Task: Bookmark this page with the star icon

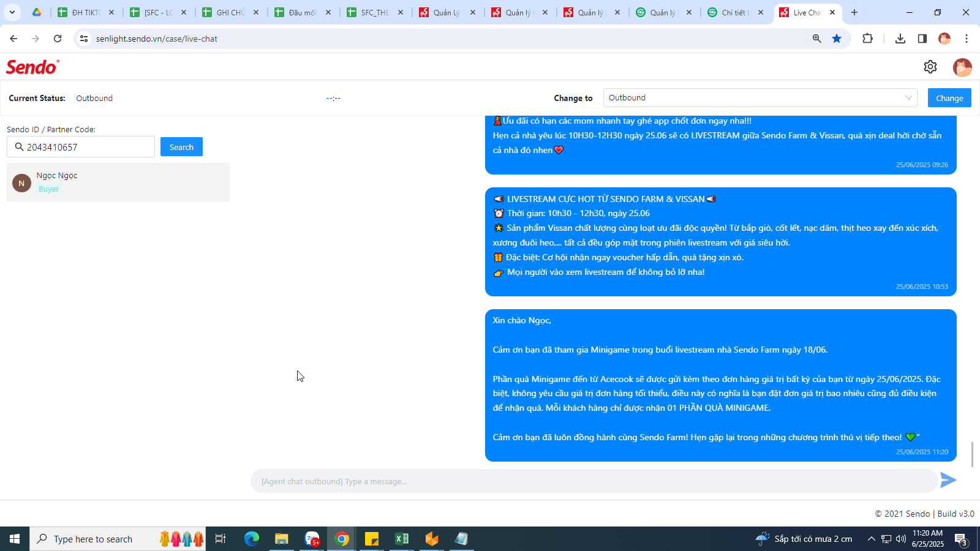Action: [837, 39]
